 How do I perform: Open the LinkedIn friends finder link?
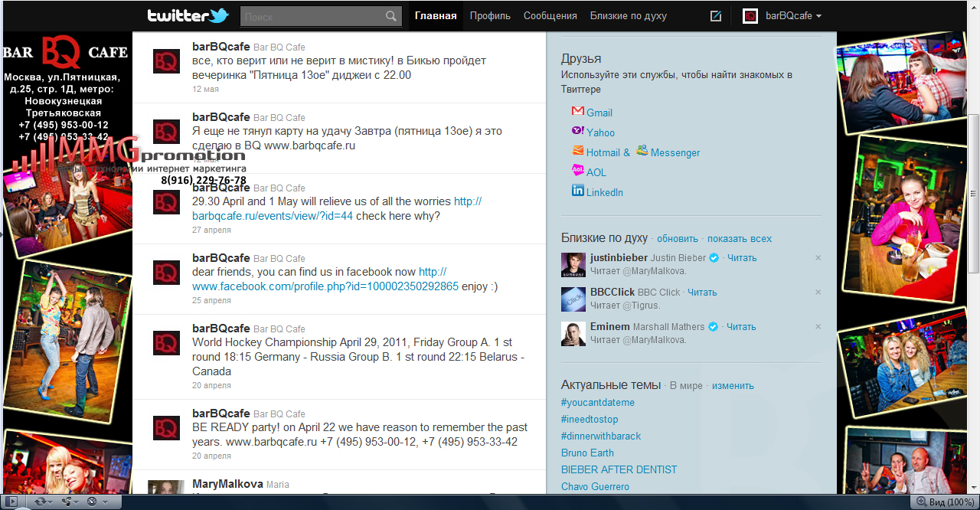[605, 193]
